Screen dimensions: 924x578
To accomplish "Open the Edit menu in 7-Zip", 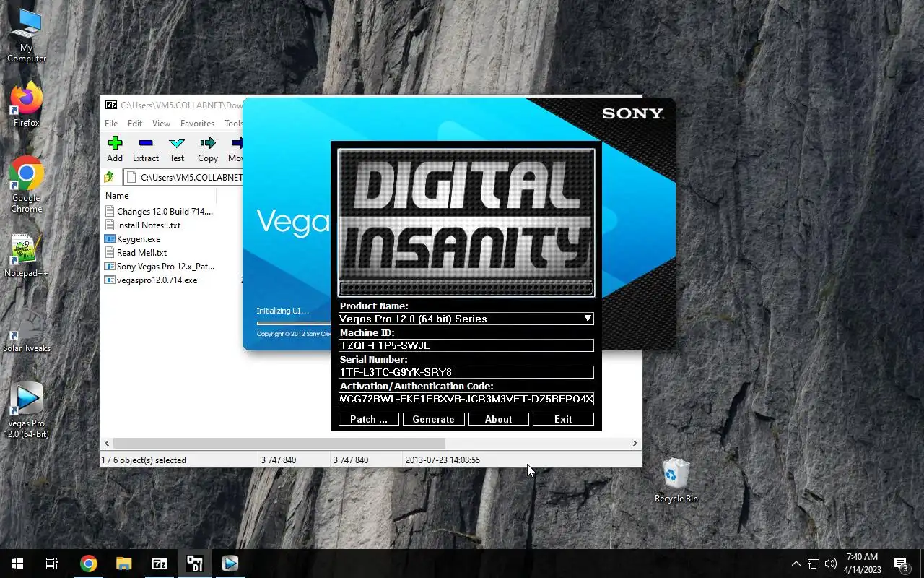I will tap(135, 124).
